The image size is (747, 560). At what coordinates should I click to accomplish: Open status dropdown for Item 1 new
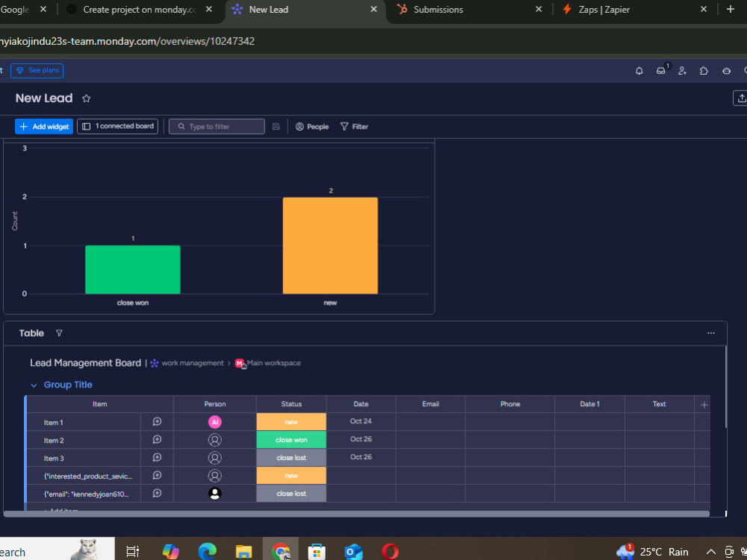pos(291,422)
